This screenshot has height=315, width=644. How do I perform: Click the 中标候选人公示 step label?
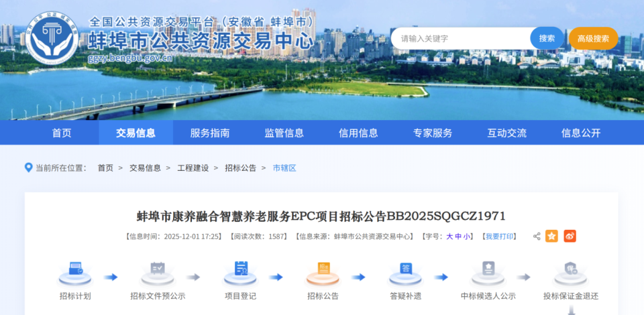click(x=488, y=296)
